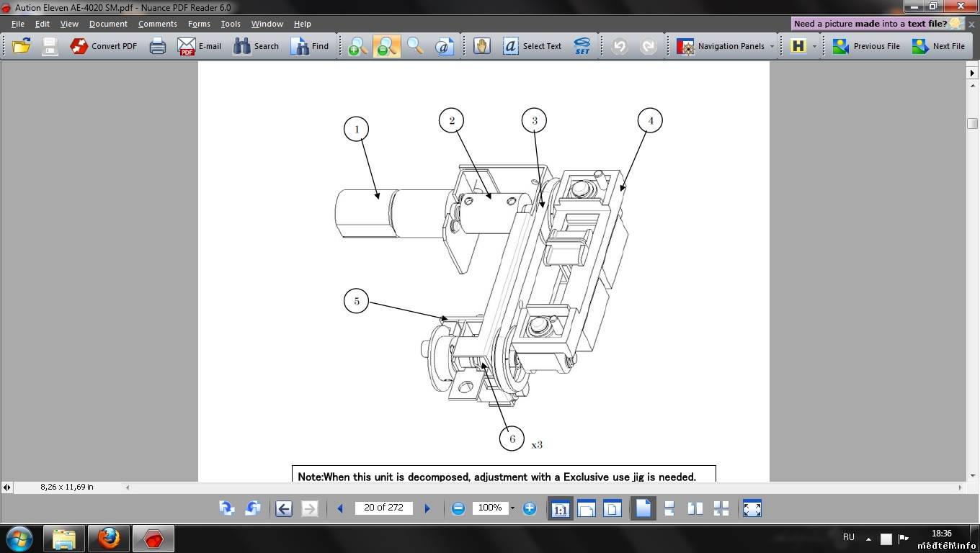This screenshot has height=553, width=980.
Task: Click the zoom out minus button
Action: click(x=458, y=508)
